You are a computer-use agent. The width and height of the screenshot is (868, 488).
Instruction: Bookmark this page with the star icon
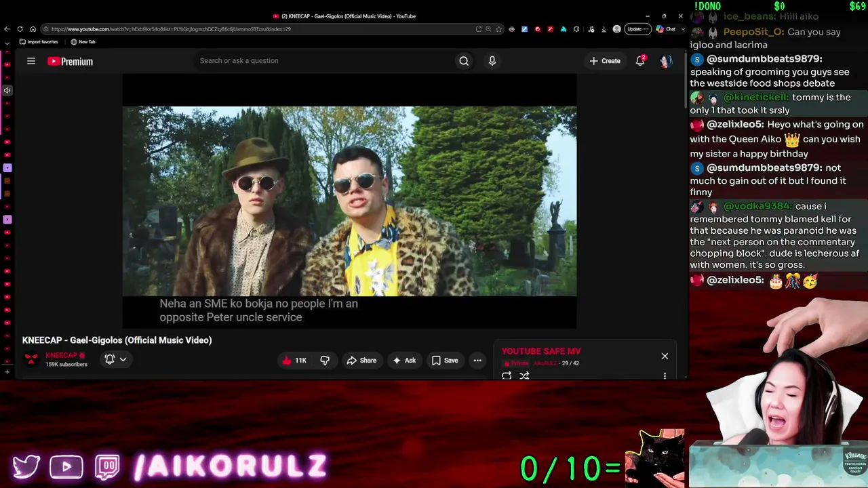(x=499, y=29)
